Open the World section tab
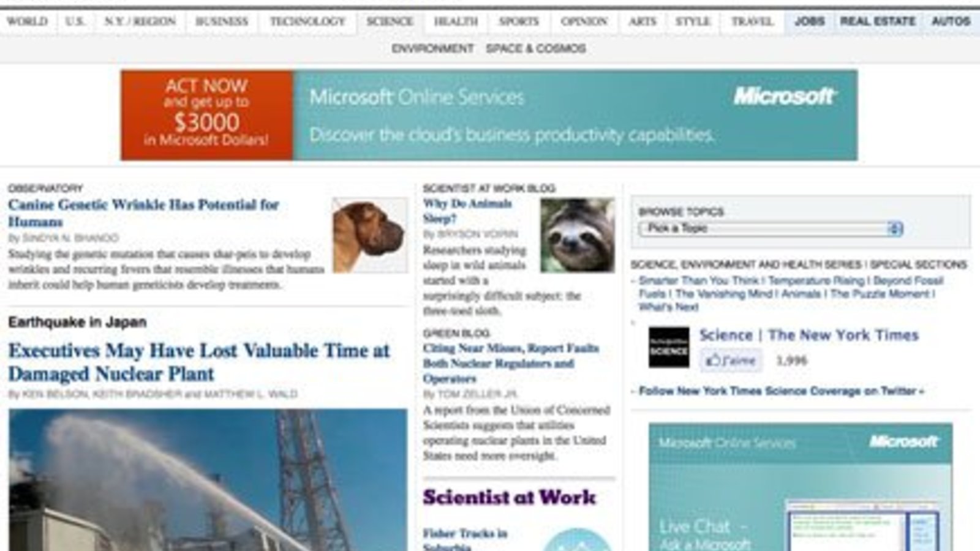 click(x=27, y=21)
